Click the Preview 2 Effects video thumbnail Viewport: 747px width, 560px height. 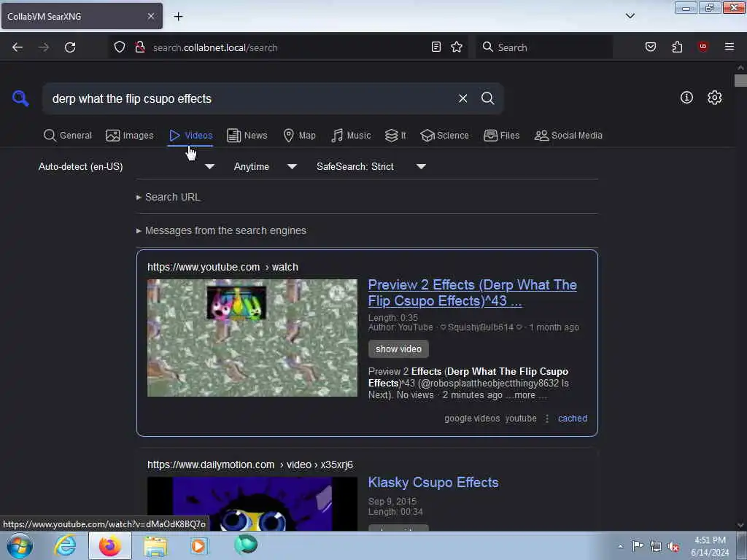(x=252, y=338)
